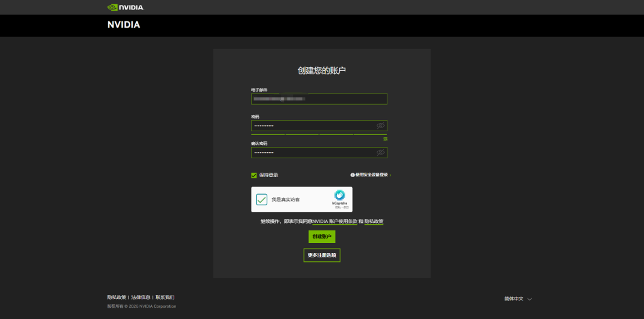Click into the 密码 input field
The height and width of the screenshot is (319, 644).
(311, 126)
